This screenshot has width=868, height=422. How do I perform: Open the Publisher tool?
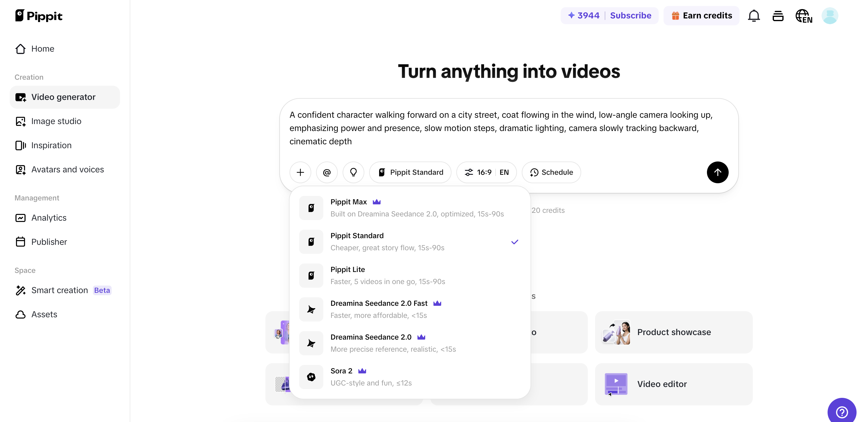tap(49, 242)
